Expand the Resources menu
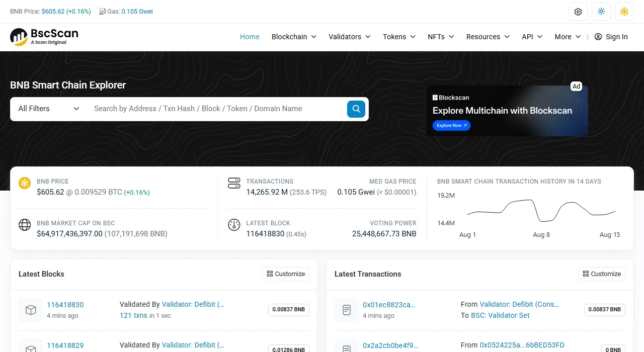The height and width of the screenshot is (352, 644). coord(488,37)
